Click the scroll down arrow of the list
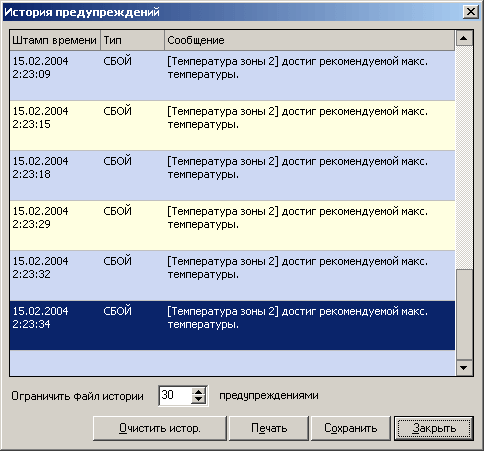This screenshot has width=484, height=451. (x=464, y=368)
